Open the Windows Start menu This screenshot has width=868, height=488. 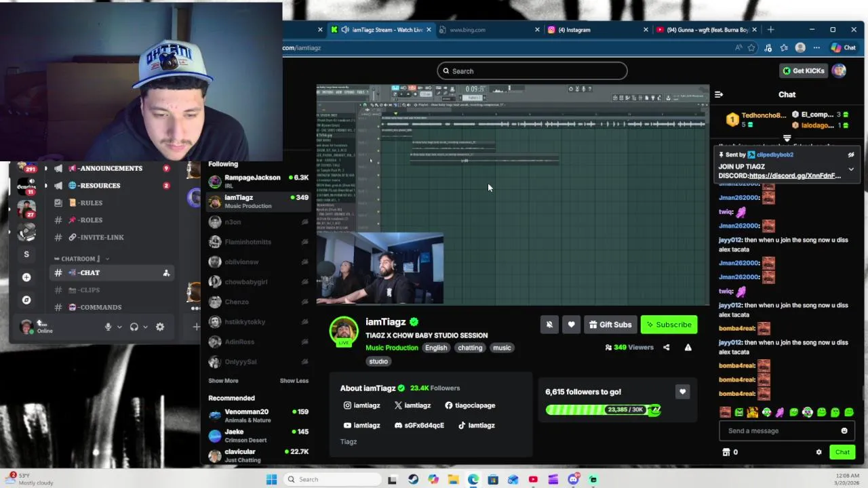271,479
